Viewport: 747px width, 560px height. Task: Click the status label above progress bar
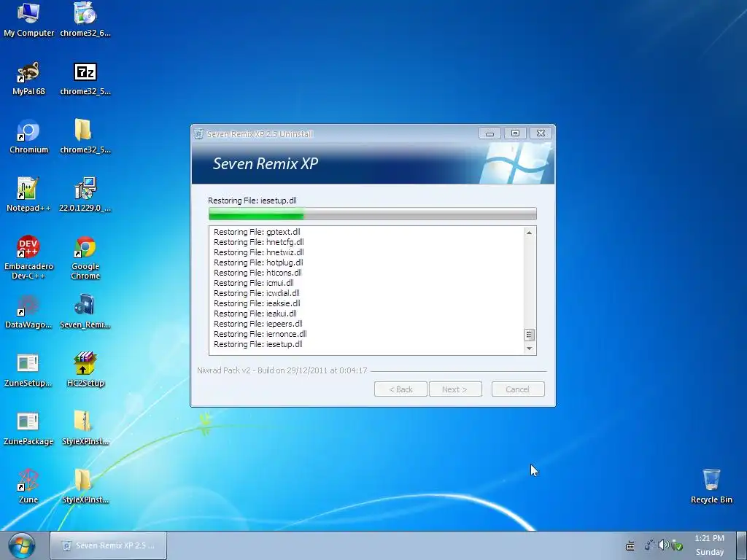click(252, 201)
